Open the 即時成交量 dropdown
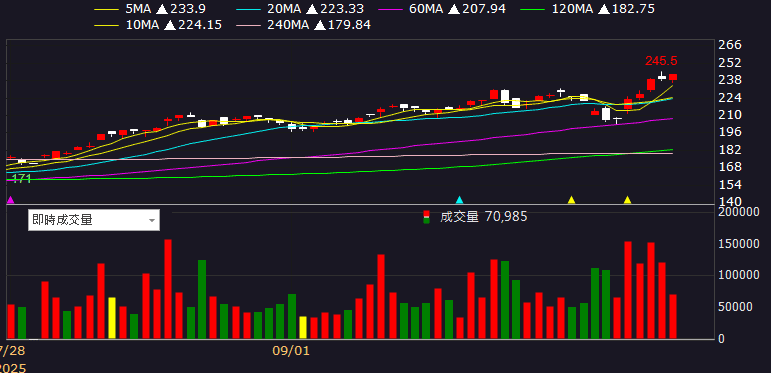Viewport: 771px width, 373px height. click(x=93, y=220)
